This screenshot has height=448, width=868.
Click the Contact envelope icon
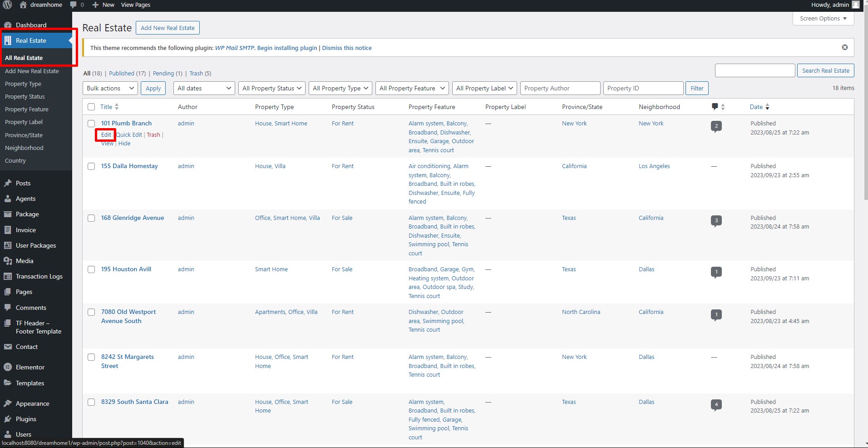tap(8, 347)
